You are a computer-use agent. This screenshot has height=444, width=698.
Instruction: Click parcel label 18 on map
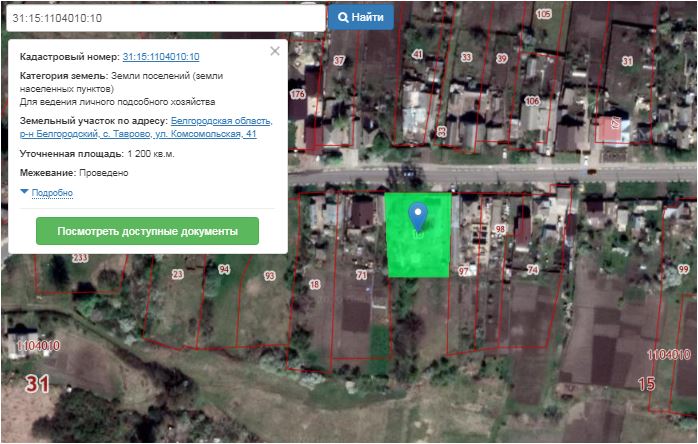pyautogui.click(x=314, y=284)
